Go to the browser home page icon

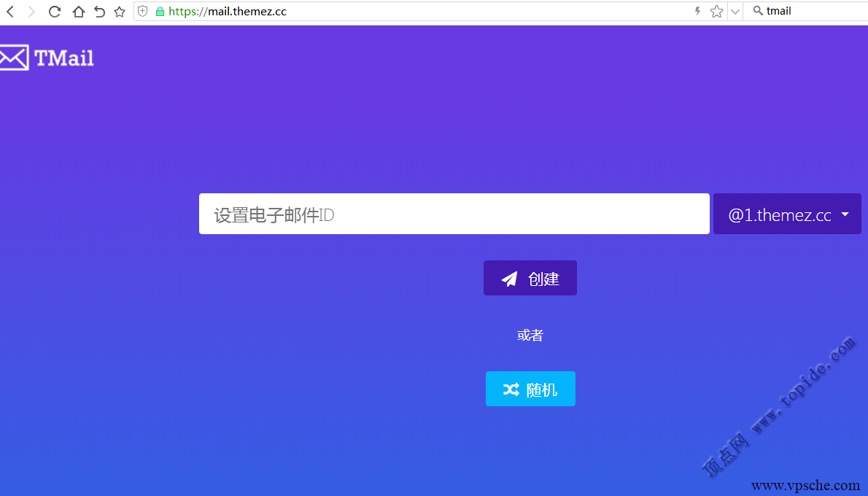tap(78, 12)
